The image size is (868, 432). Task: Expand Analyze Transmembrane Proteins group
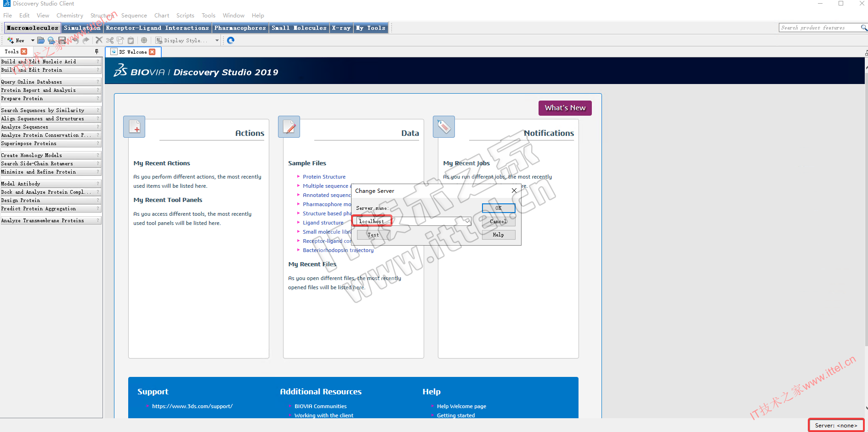pos(51,220)
